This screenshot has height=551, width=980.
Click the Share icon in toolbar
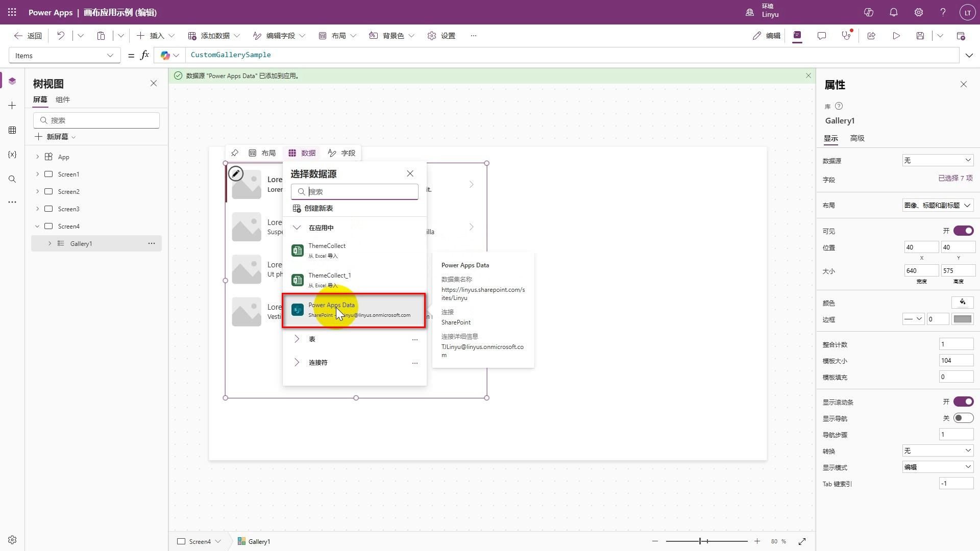[871, 36]
